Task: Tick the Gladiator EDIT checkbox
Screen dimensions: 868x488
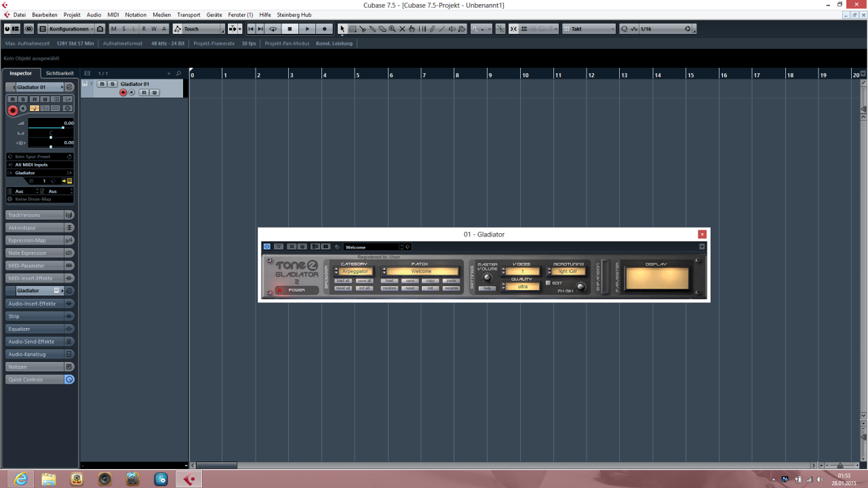Action: [549, 283]
